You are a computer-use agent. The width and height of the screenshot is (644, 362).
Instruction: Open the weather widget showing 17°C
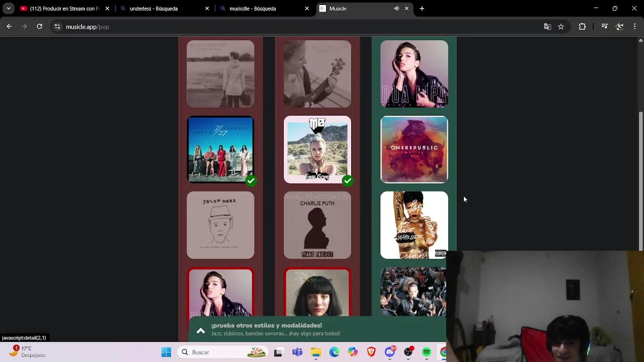(28, 351)
